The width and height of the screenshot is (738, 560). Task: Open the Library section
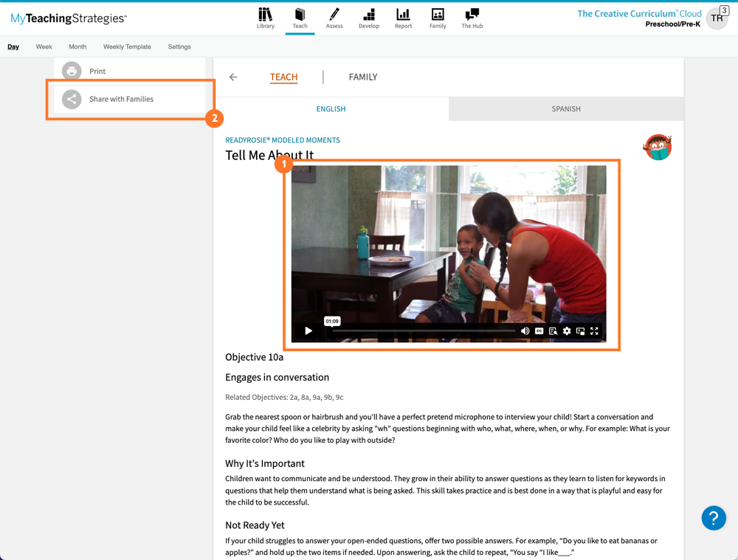tap(265, 18)
